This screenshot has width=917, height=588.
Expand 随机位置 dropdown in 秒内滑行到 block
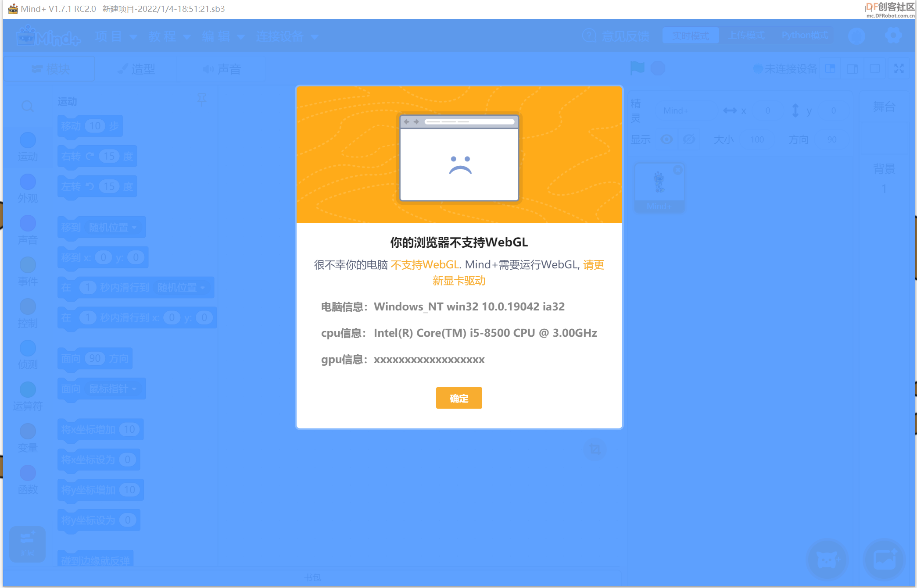182,288
